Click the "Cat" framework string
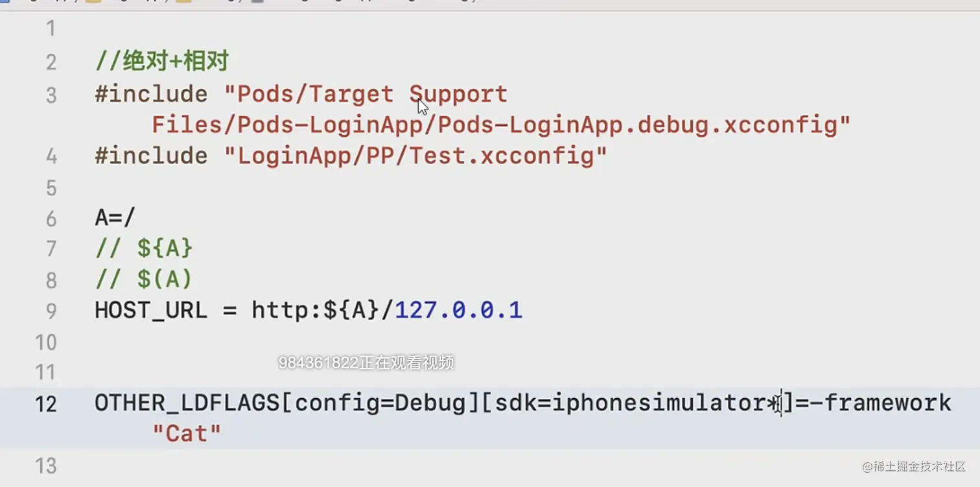 [x=187, y=433]
